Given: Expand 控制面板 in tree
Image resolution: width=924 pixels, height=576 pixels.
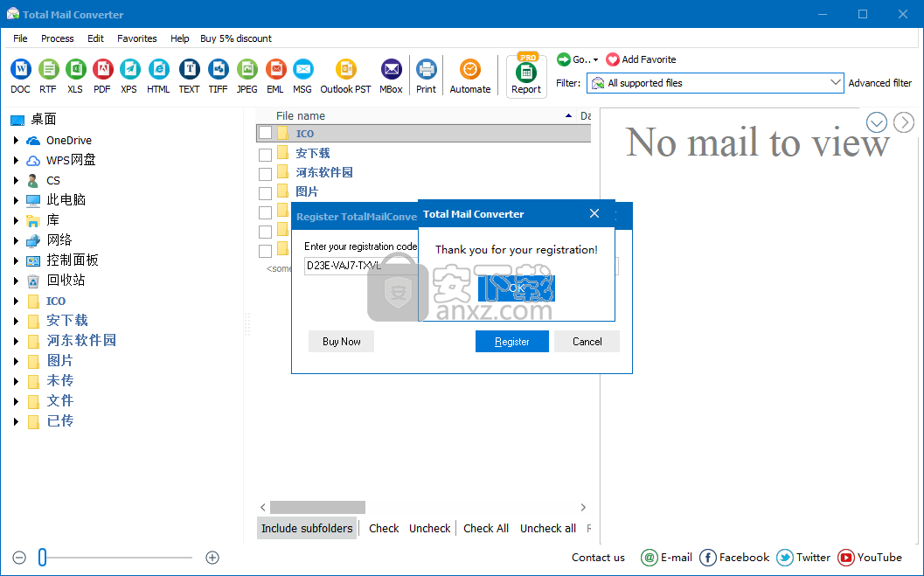Looking at the screenshot, I should [16, 260].
